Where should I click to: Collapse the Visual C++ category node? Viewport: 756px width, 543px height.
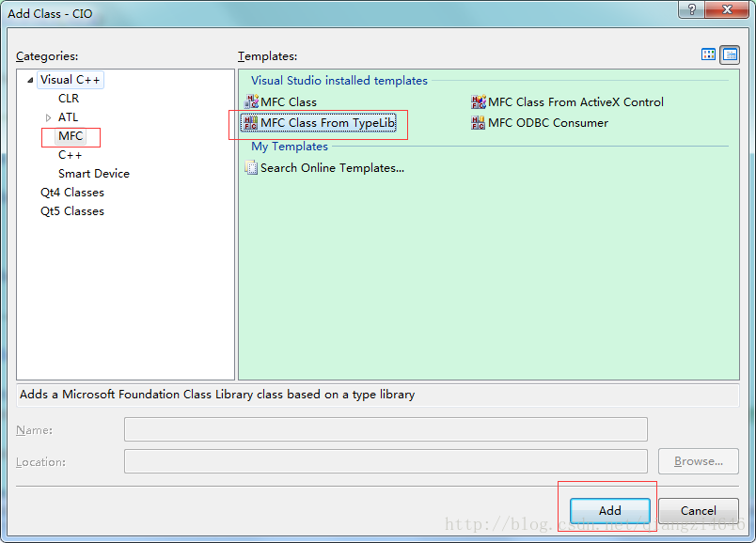(x=30, y=80)
